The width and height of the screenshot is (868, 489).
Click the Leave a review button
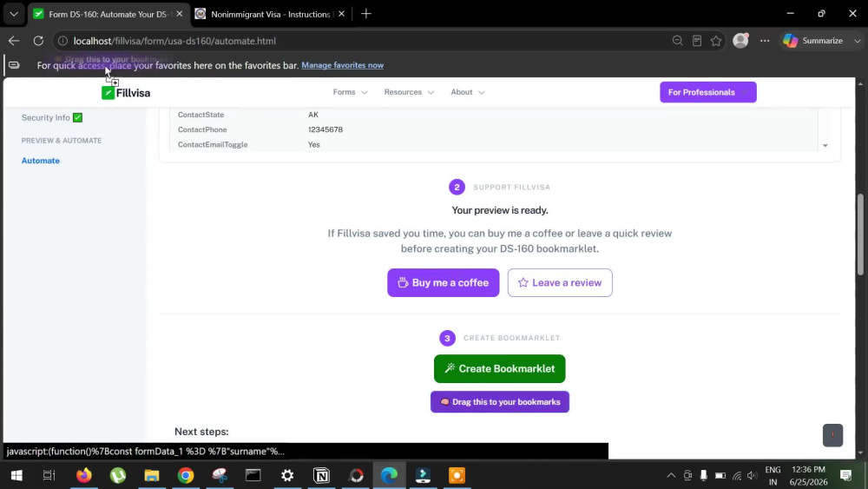pyautogui.click(x=560, y=282)
